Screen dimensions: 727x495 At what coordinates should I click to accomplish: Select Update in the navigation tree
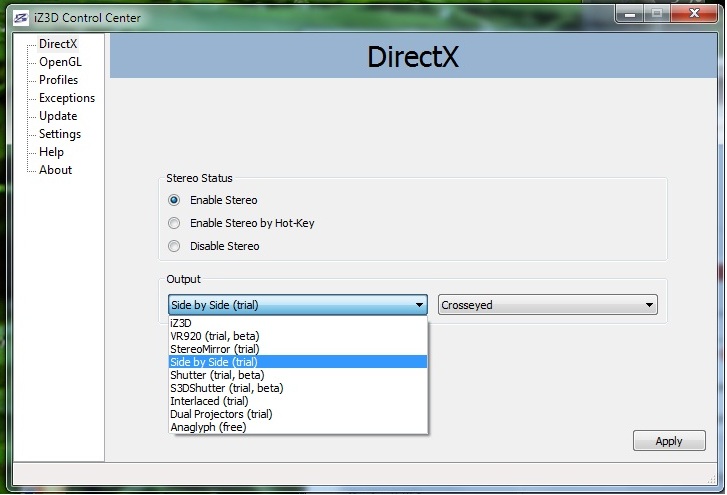[x=58, y=116]
